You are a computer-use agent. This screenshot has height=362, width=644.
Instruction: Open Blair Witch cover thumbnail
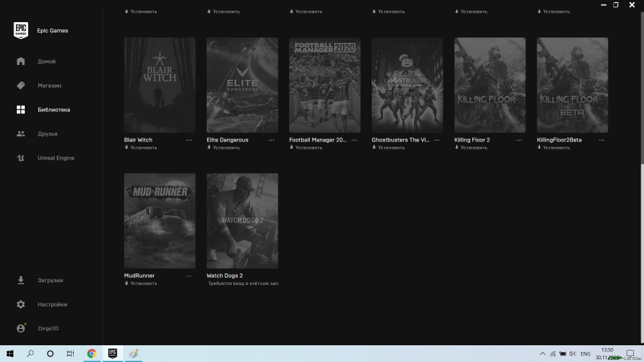160,85
